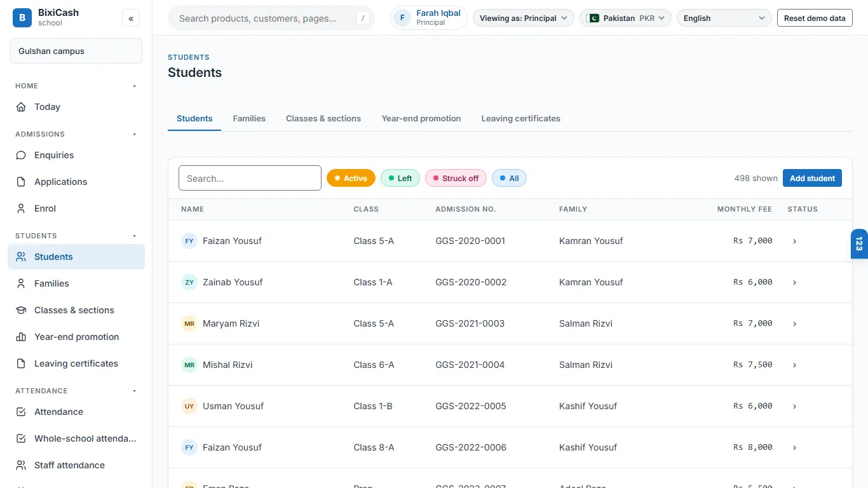The image size is (868, 488).
Task: Open Applications in the sidebar
Action: 76,182
